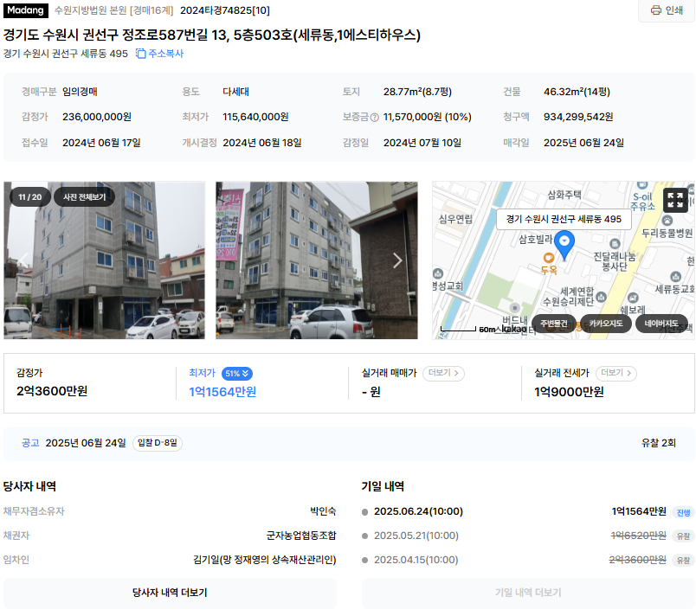Show next photo with right arrow
Screen dimensions: 696x616
coord(397,260)
